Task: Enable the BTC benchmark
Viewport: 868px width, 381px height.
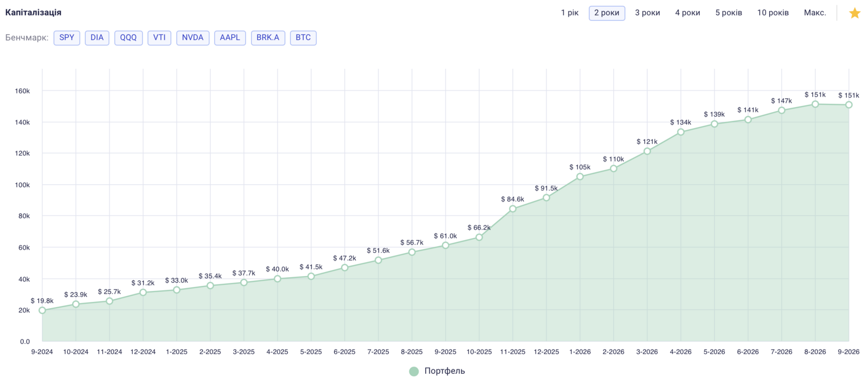Action: (303, 38)
